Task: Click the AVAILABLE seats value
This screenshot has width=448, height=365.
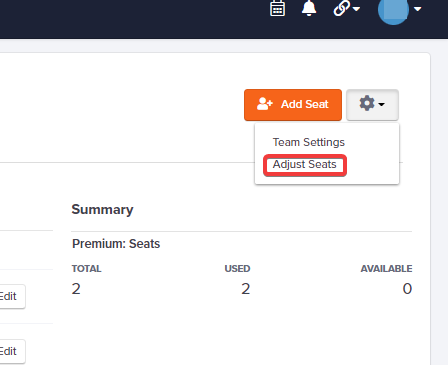Action: [407, 289]
